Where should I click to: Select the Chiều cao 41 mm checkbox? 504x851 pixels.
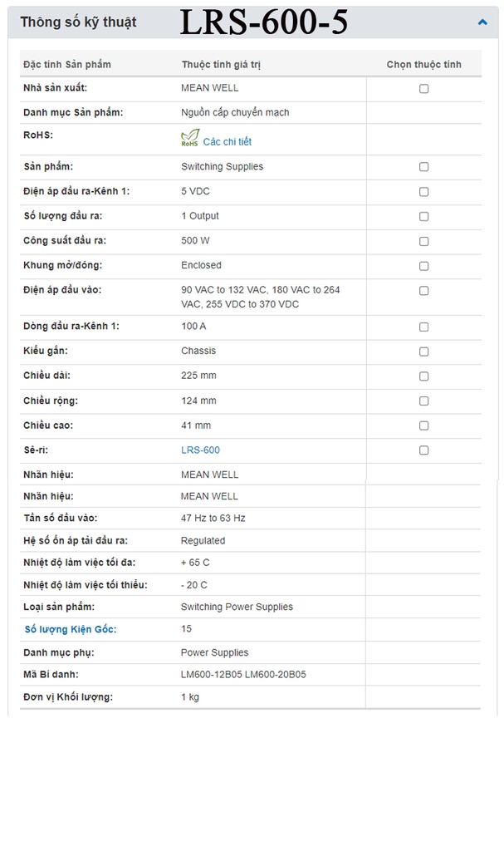423,426
